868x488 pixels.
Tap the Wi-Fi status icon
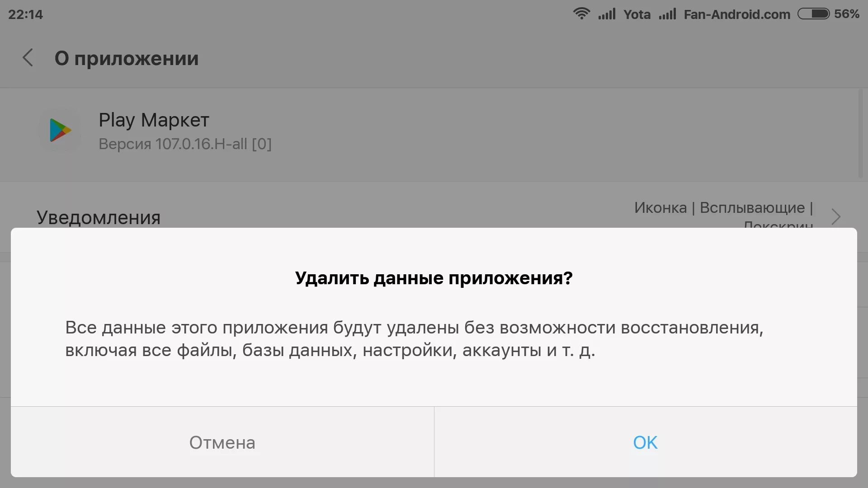581,14
